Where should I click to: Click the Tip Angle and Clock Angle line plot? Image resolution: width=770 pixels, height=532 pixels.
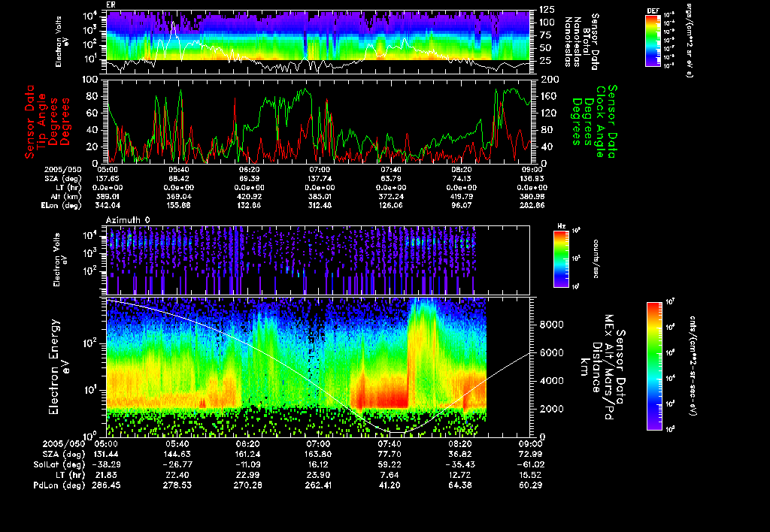[318, 121]
